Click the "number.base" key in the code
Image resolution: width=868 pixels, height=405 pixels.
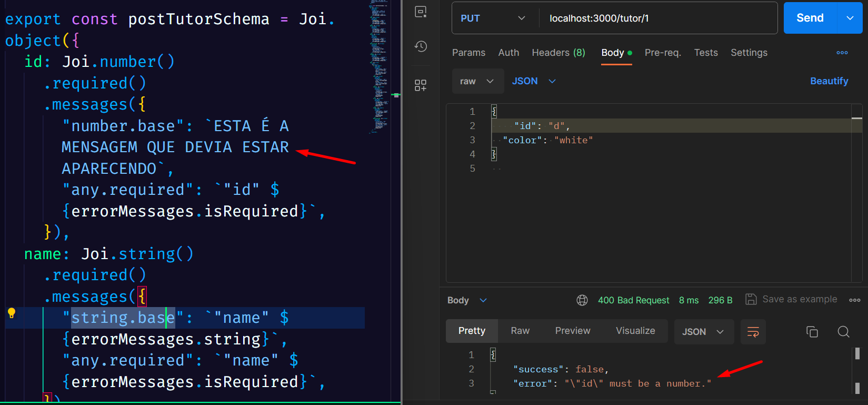click(124, 126)
